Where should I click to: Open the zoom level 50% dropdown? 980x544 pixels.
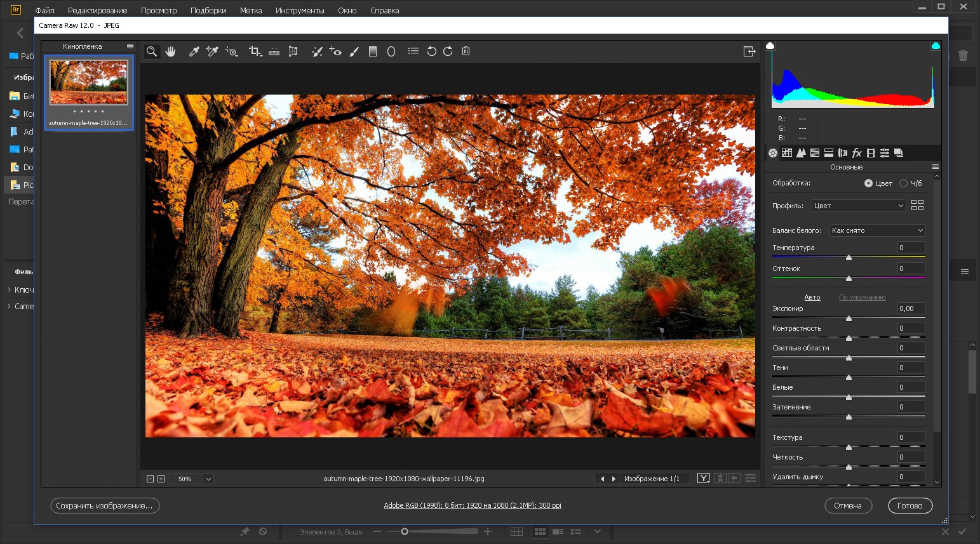[208, 479]
